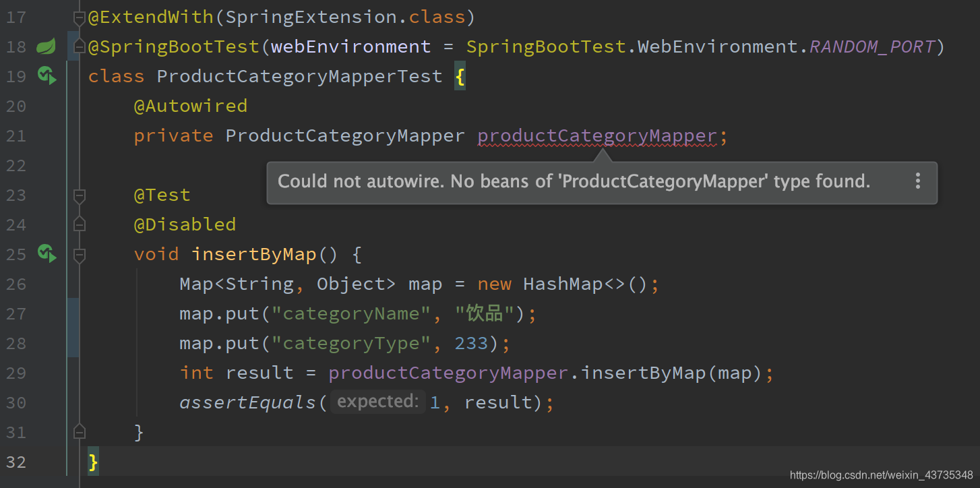
Task: Collapse fold marker beside @Test annotation
Action: (80, 195)
